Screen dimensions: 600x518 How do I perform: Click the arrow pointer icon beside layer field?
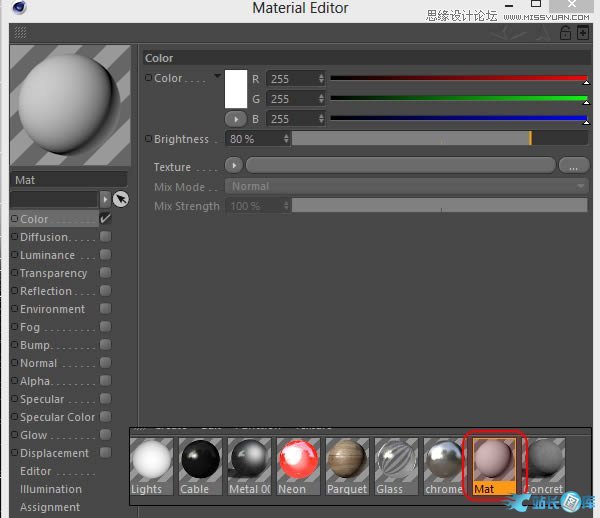point(120,199)
